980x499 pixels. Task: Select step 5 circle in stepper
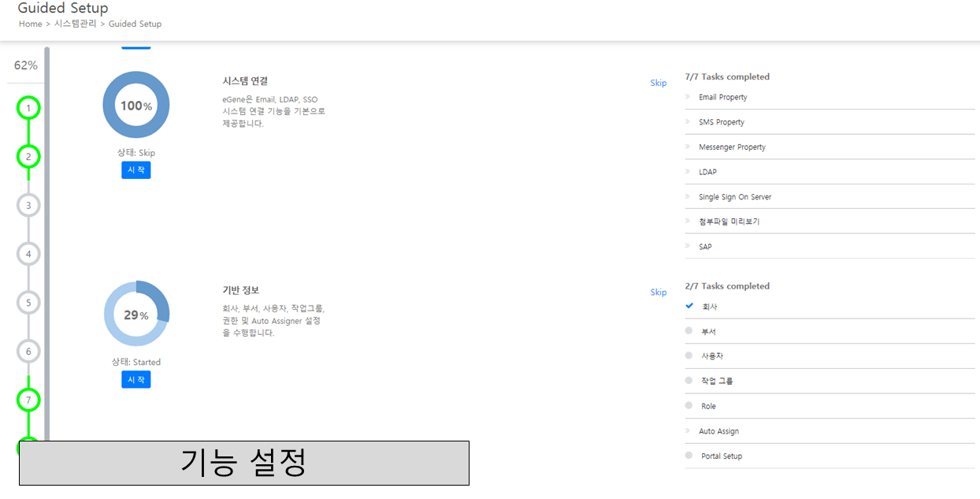pyautogui.click(x=28, y=303)
